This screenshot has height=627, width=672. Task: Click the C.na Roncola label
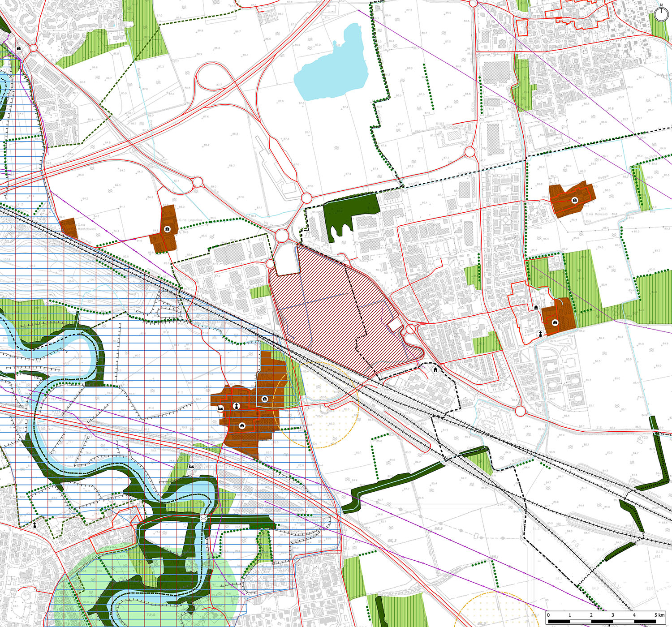click(596, 214)
